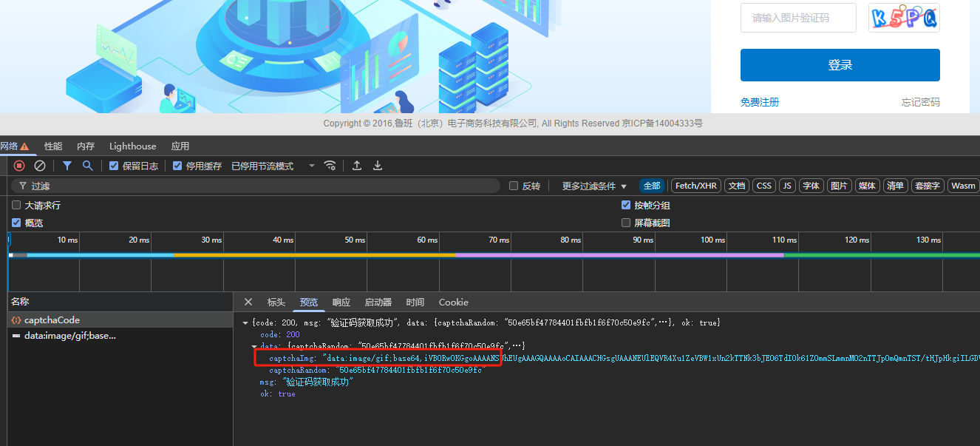Import HAR file upload icon
Screen dimensions: 980x446
(357, 166)
